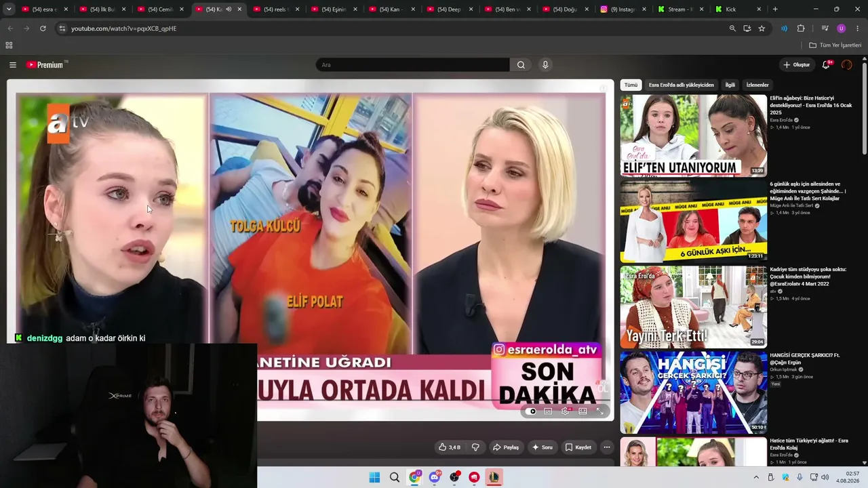Image resolution: width=868 pixels, height=488 pixels.
Task: Reload the page with the refresh button
Action: click(43, 28)
